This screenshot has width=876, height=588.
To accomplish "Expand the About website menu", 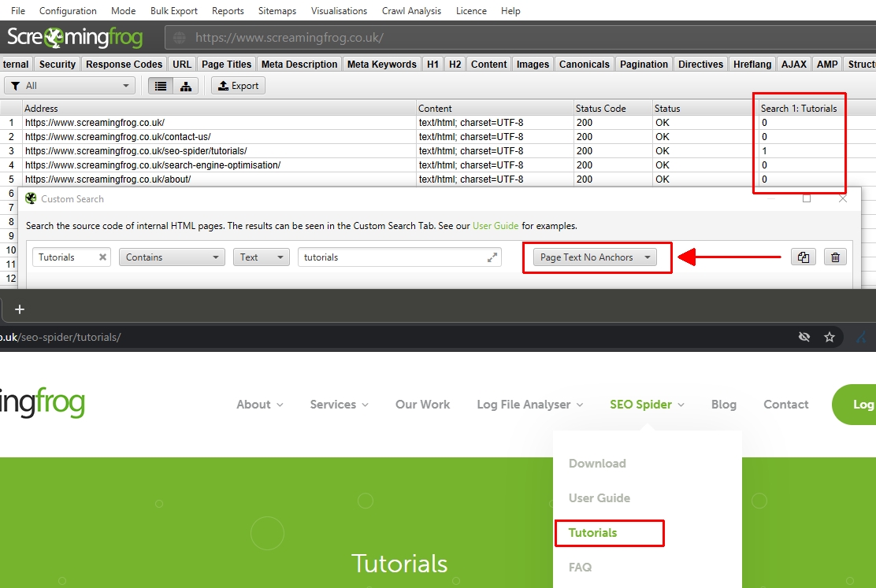I will 260,405.
